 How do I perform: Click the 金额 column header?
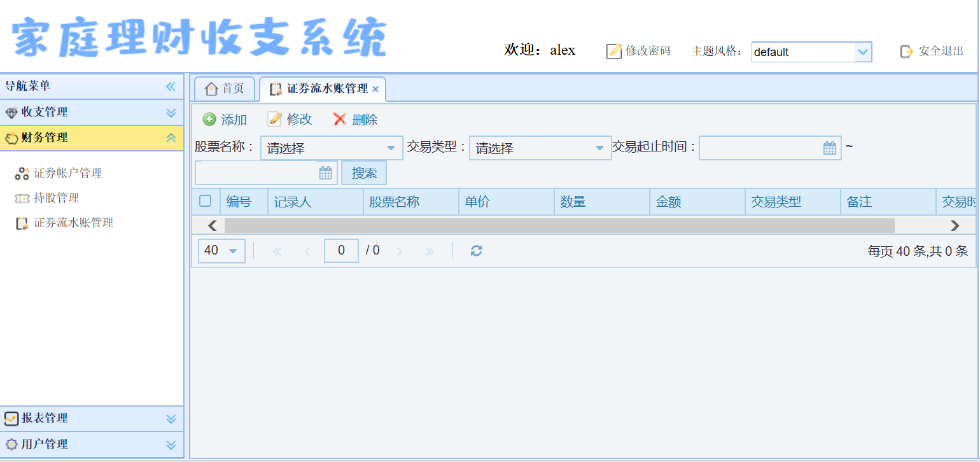pos(697,202)
